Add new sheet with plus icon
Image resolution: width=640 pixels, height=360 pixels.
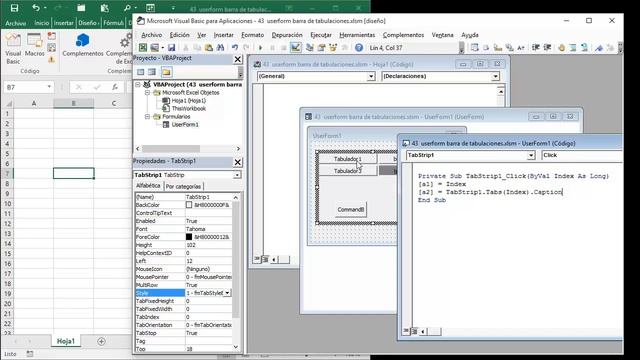pyautogui.click(x=101, y=341)
